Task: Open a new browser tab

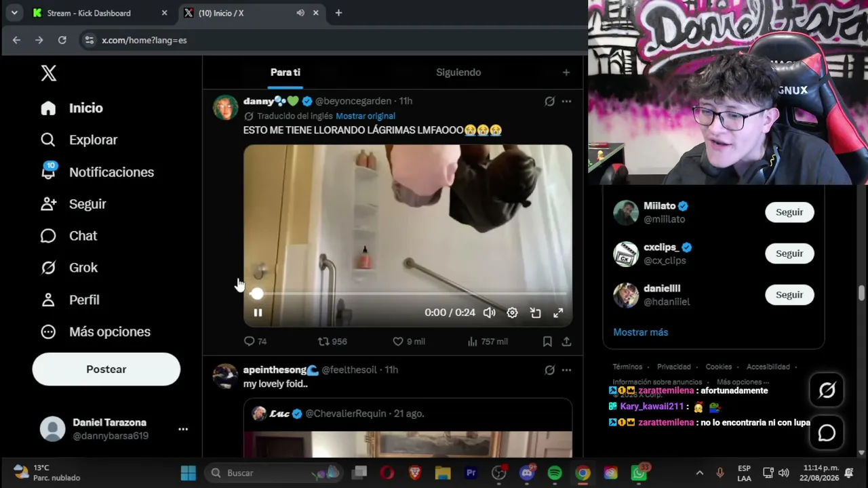Action: (x=338, y=13)
